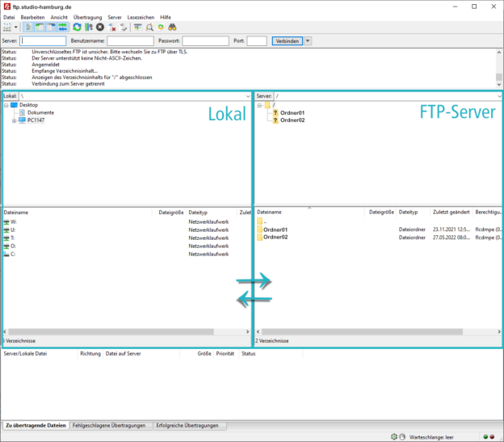
Task: Click the green refresh file lists icon
Action: [x=77, y=27]
